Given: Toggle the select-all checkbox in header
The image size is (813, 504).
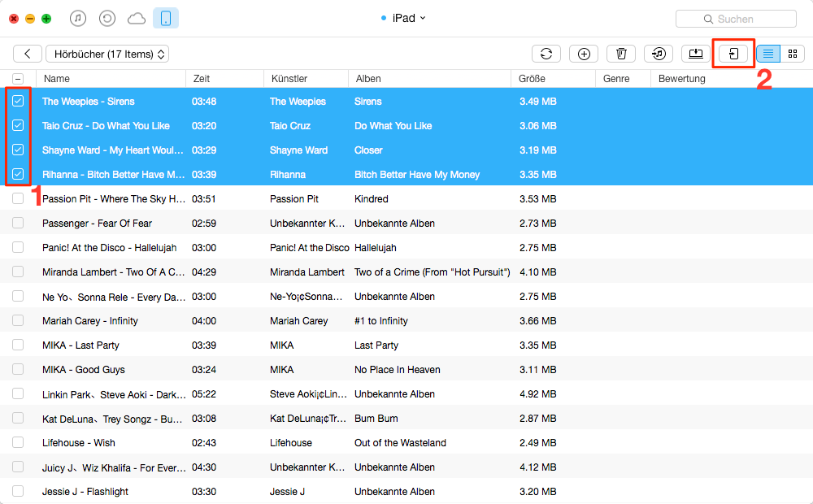Looking at the screenshot, I should 18,79.
